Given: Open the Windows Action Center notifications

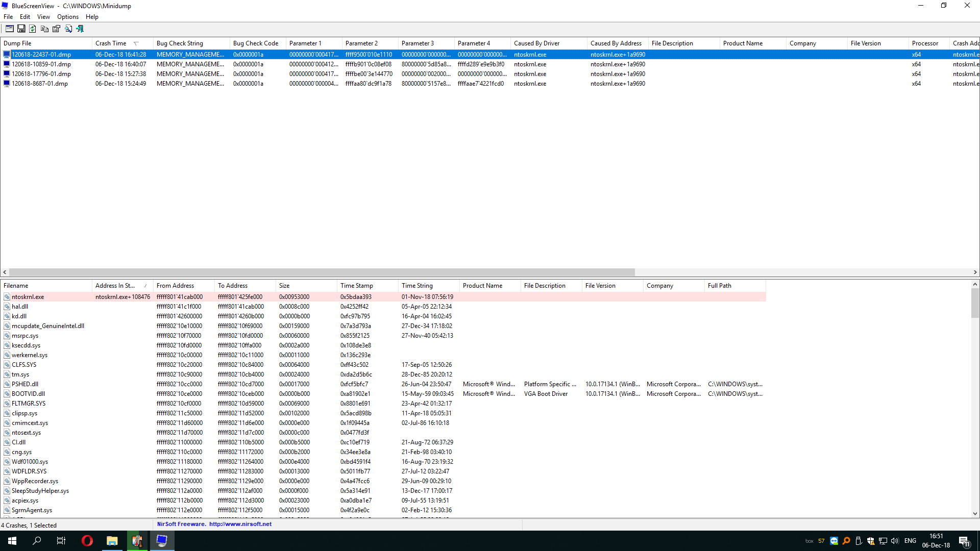Looking at the screenshot, I should click(x=964, y=541).
